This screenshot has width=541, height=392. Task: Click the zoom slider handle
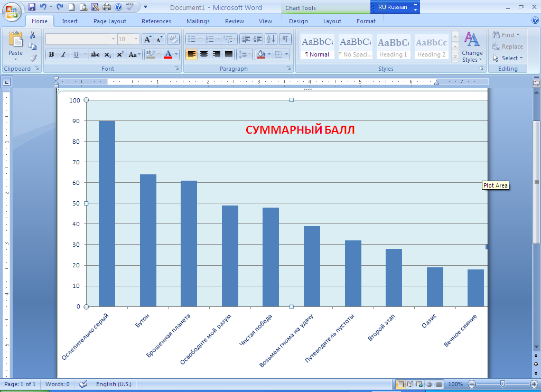tap(502, 384)
